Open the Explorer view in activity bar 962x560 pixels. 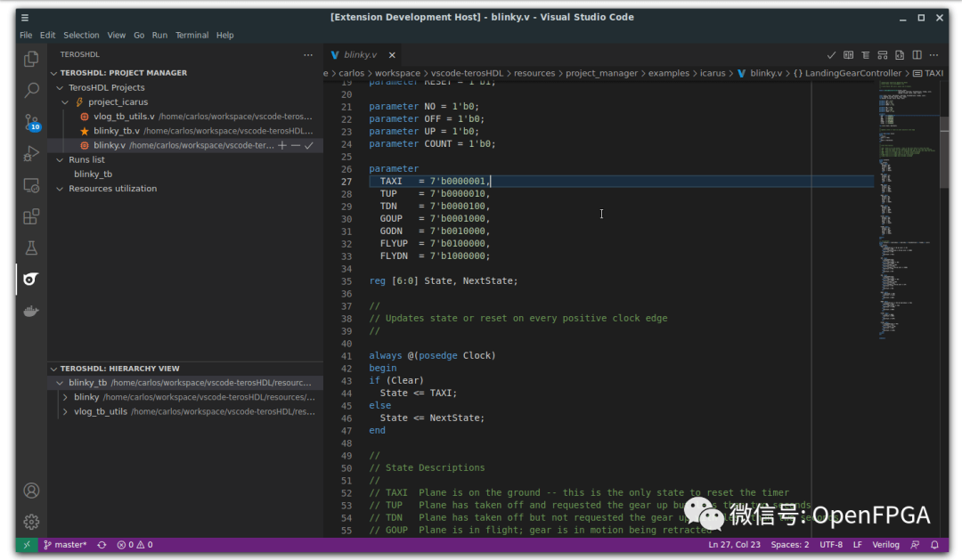tap(31, 59)
